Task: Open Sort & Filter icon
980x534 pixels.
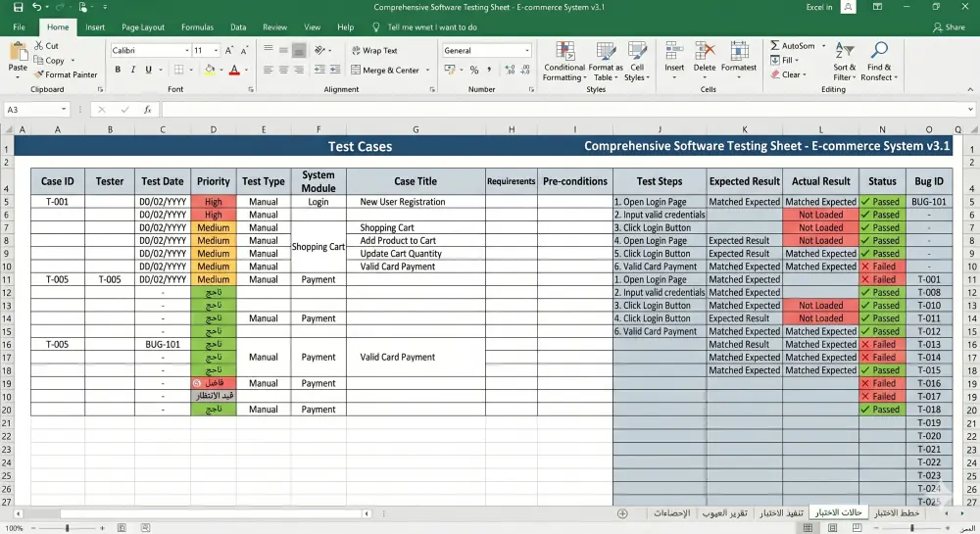Action: coord(845,51)
